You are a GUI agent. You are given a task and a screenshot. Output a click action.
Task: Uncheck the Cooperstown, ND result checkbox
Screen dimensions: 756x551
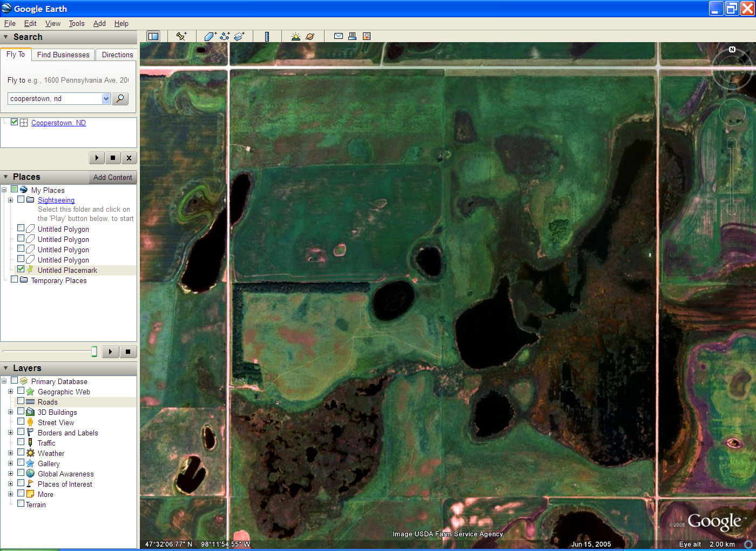click(15, 122)
